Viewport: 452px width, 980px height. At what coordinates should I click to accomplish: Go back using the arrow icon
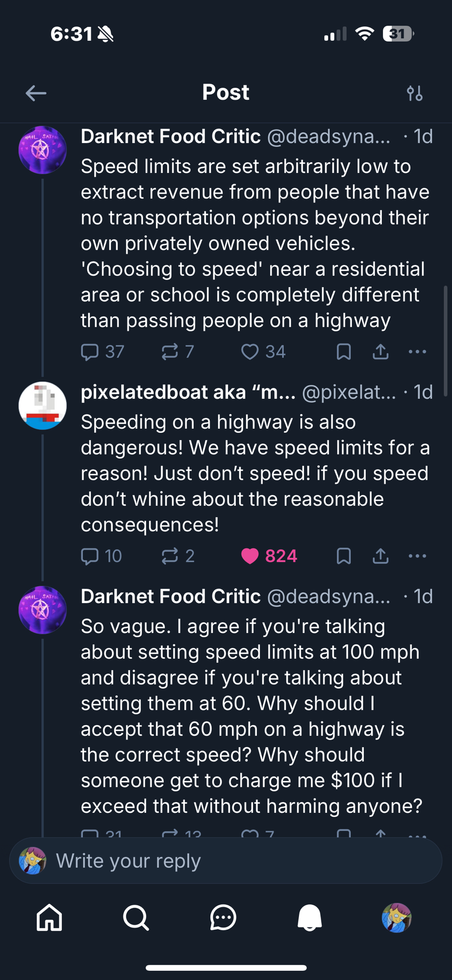click(36, 93)
